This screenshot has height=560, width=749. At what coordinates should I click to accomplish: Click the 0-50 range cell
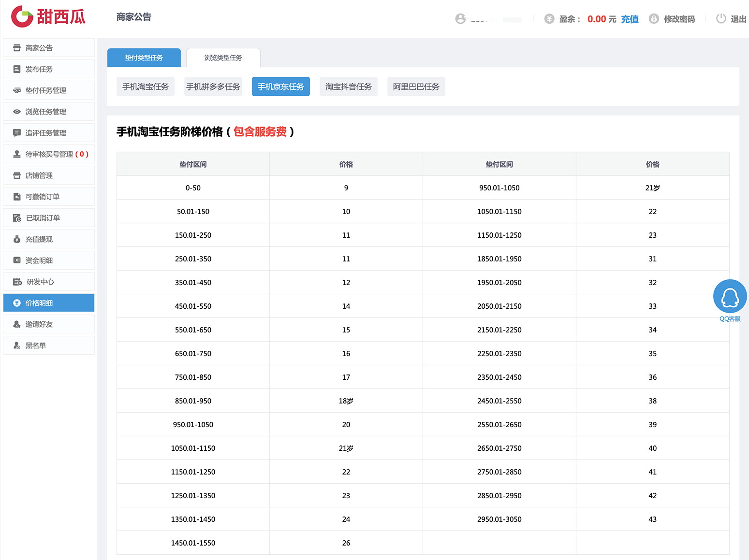click(x=193, y=188)
